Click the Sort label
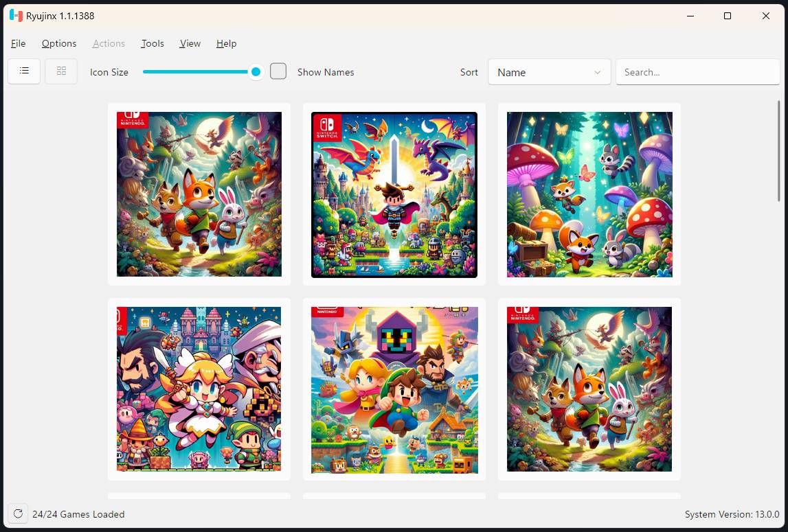The width and height of the screenshot is (788, 532). point(469,72)
